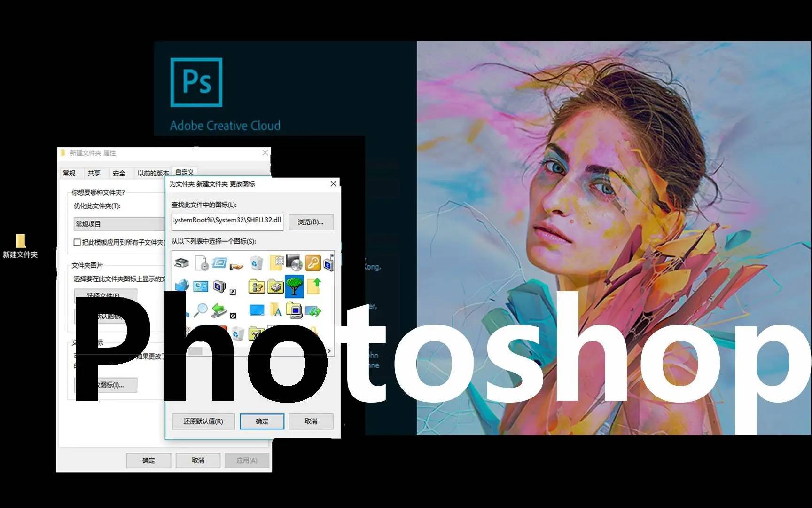Viewport: 812px width, 508px height.
Task: Pick the blue globe network folder icon
Action: click(x=182, y=286)
